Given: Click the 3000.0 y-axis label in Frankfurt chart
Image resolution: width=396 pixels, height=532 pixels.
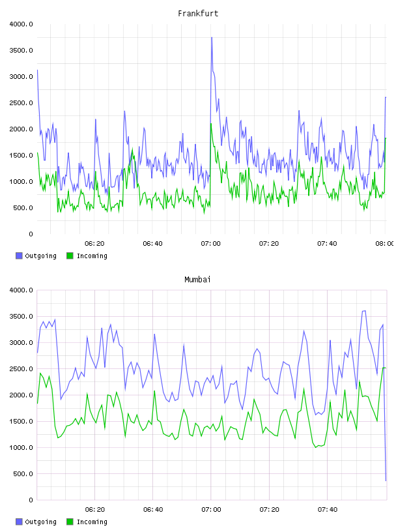Looking at the screenshot, I should point(21,77).
